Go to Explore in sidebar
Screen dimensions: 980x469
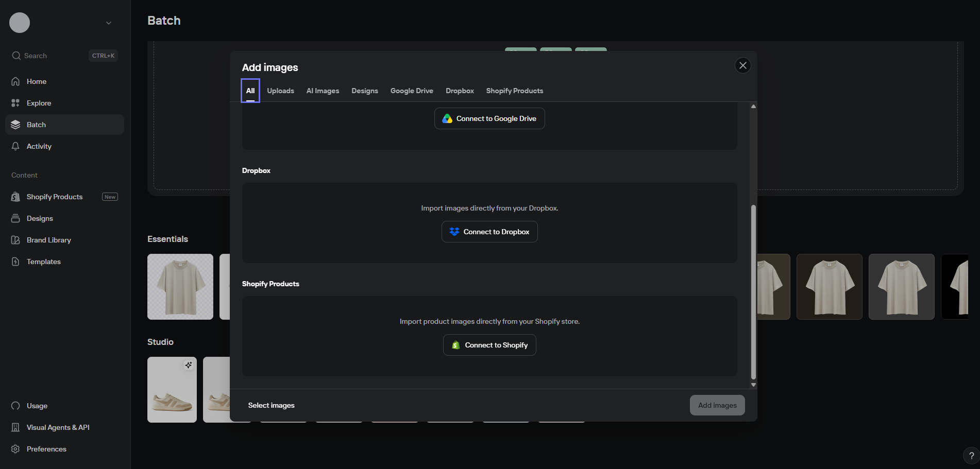pyautogui.click(x=64, y=103)
